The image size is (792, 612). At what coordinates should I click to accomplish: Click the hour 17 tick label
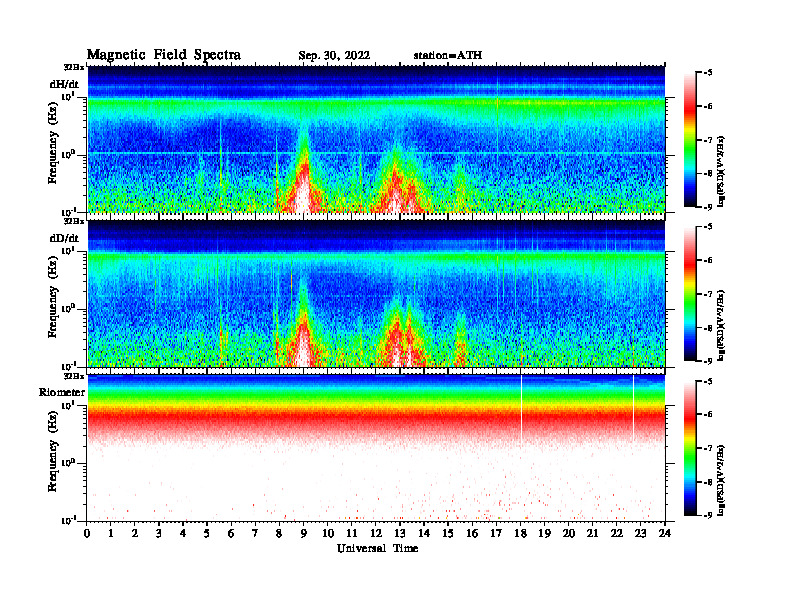pos(497,534)
